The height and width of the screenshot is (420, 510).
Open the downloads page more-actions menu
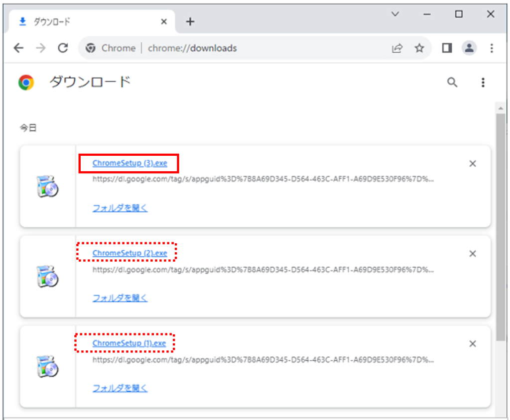483,82
